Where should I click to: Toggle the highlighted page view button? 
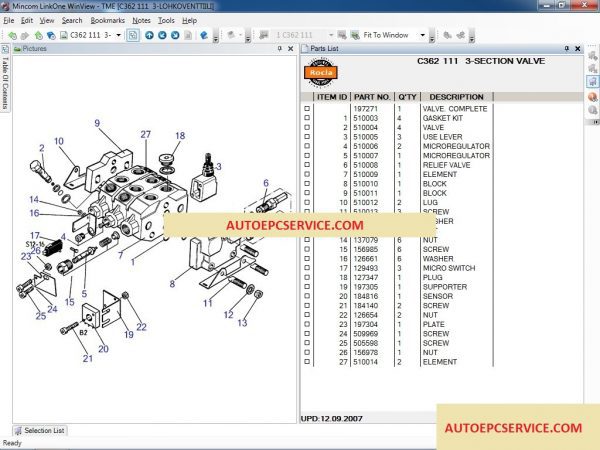(x=133, y=36)
